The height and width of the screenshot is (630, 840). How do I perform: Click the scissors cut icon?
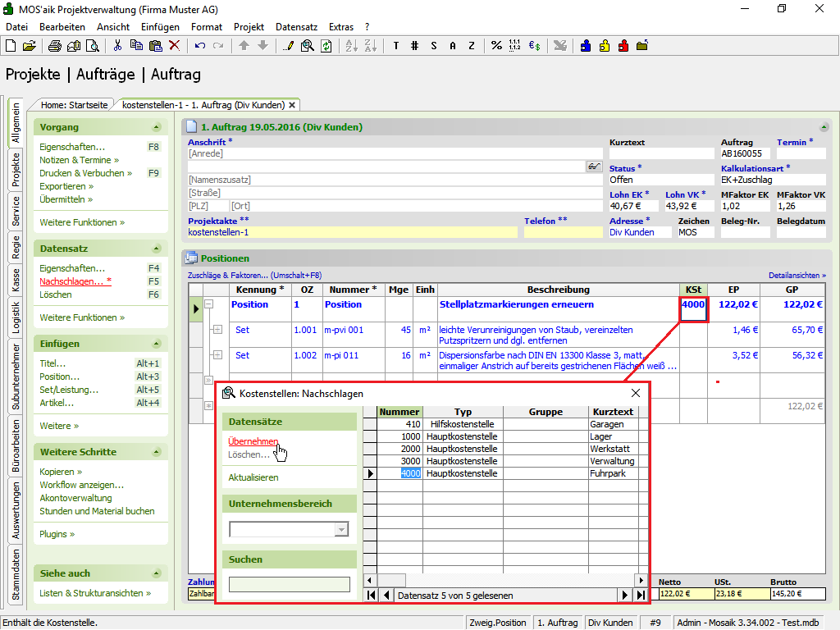click(118, 46)
